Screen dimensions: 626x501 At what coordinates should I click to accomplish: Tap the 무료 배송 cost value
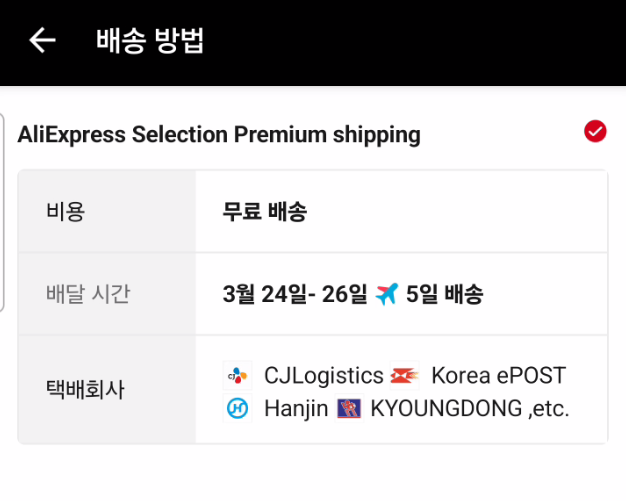click(265, 211)
